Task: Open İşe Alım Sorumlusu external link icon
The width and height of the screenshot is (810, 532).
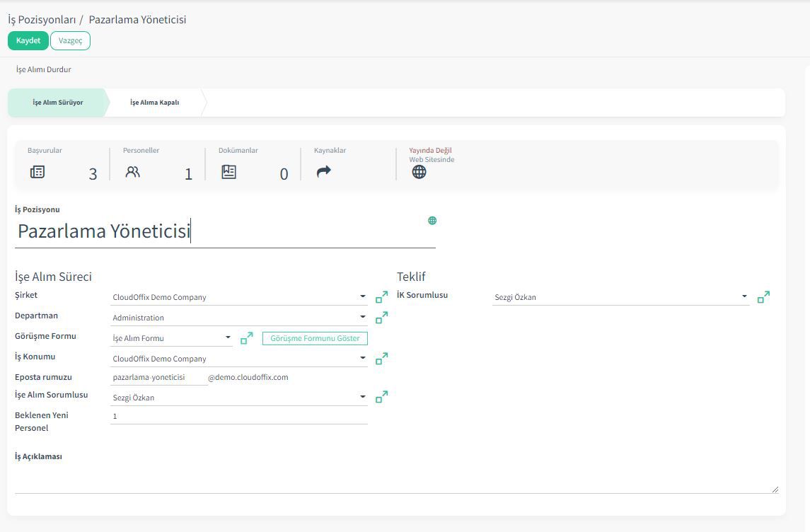Action: tap(382, 397)
